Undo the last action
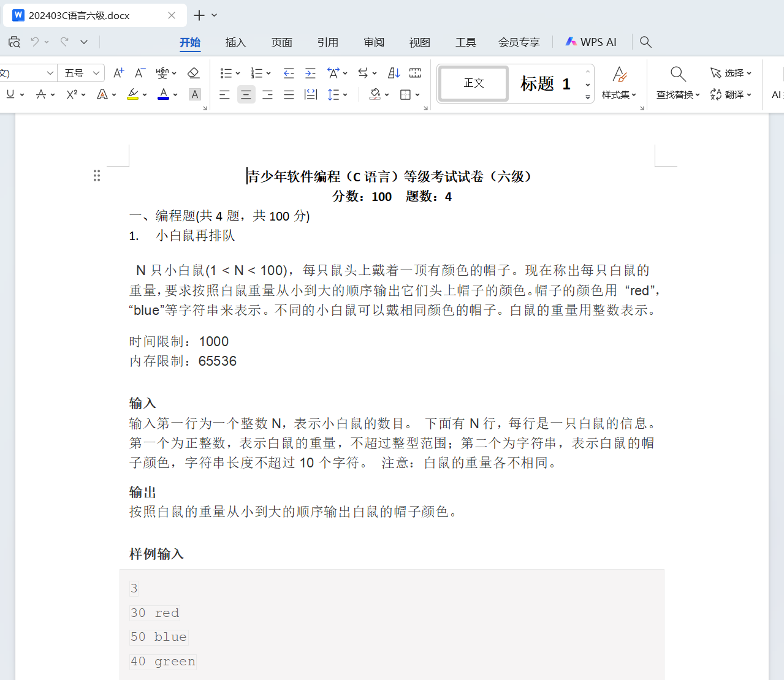The image size is (784, 680). coord(35,42)
